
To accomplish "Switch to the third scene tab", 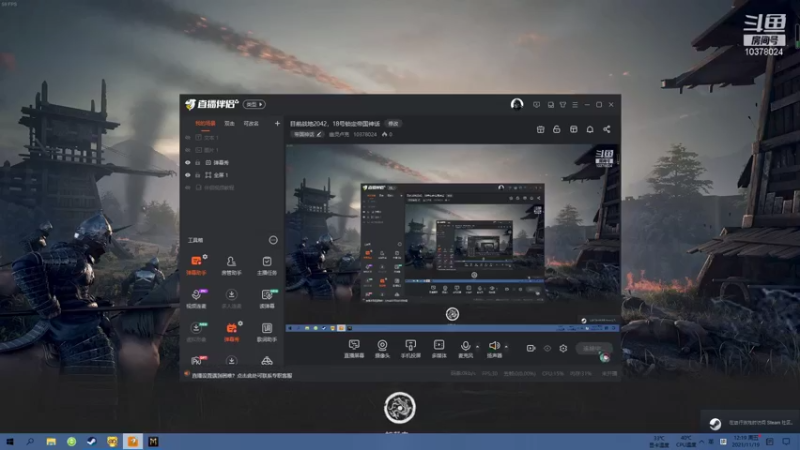I will [x=251, y=123].
